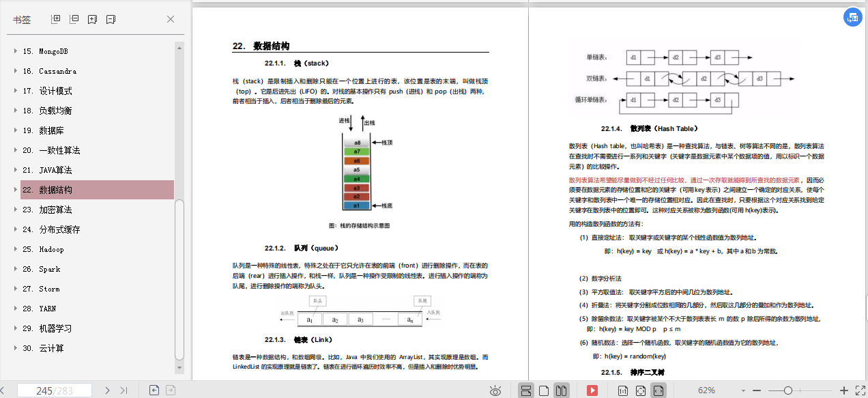Expand the 15. MongoDB bookmark
This screenshot has width=868, height=398.
(x=15, y=51)
